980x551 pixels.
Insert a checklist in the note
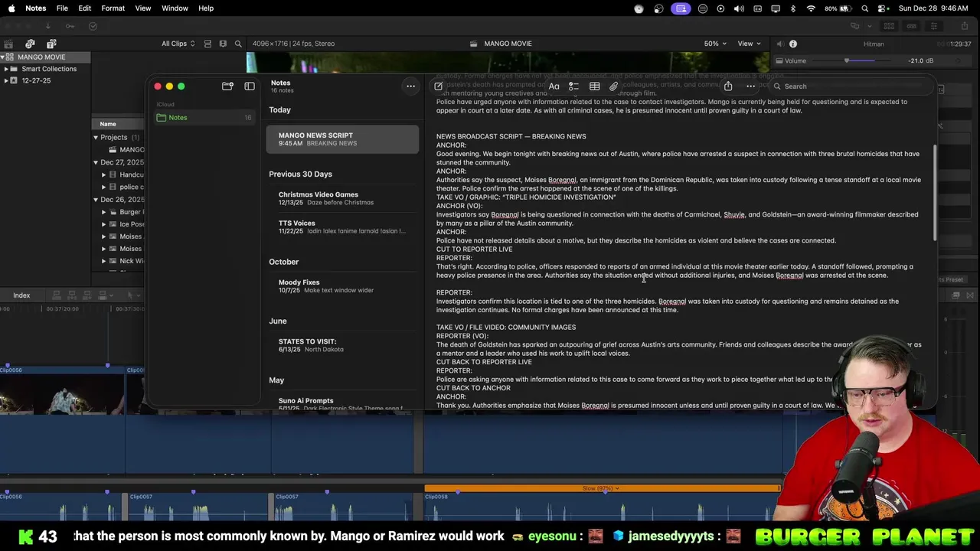tap(573, 86)
